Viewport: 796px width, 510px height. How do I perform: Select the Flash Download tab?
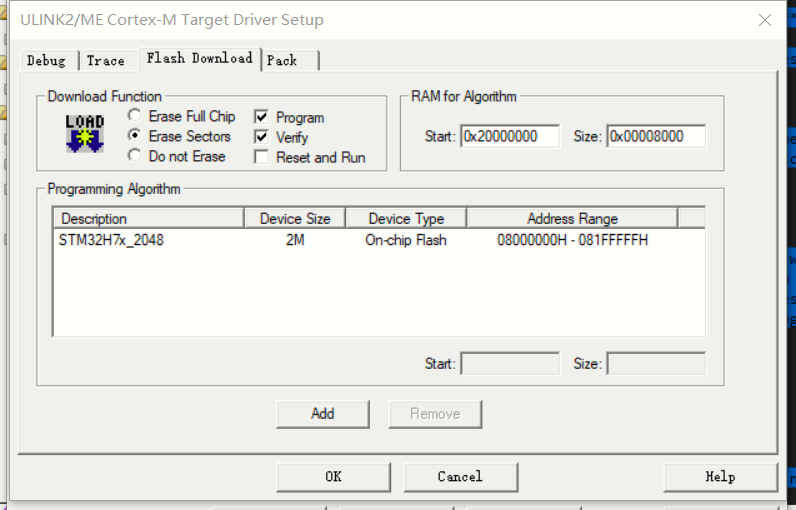point(200,58)
